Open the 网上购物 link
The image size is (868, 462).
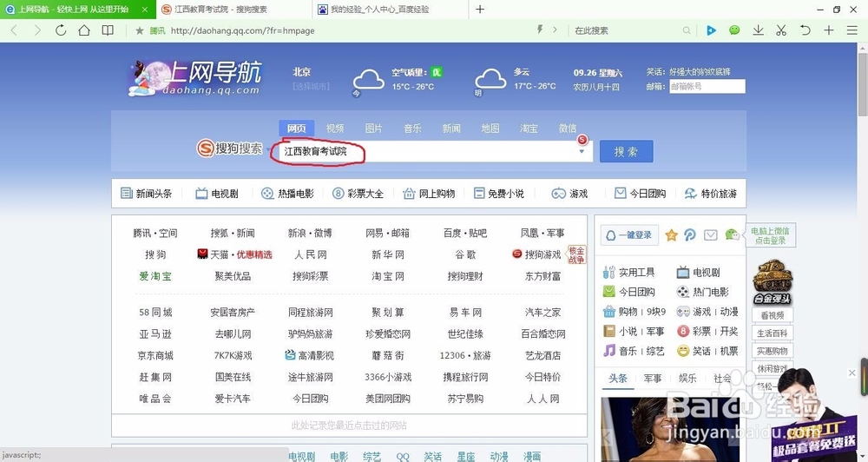click(429, 194)
